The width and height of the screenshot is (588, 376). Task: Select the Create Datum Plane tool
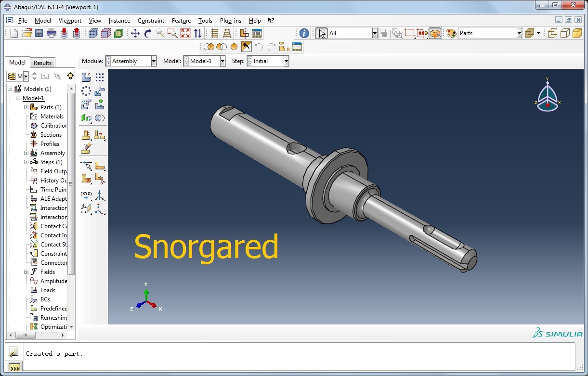click(x=86, y=209)
